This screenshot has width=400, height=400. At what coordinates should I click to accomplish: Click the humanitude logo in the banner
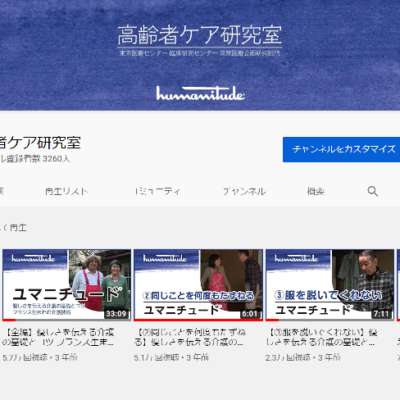200,93
